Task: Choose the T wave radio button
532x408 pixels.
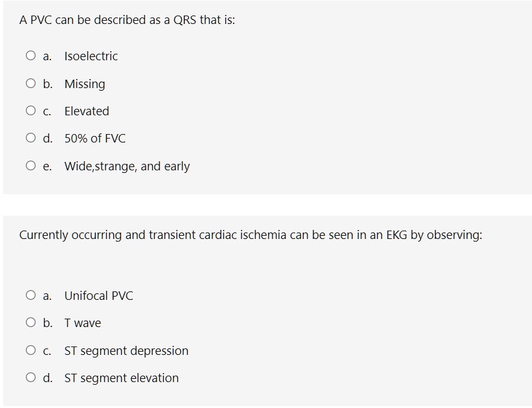Action: (31, 323)
